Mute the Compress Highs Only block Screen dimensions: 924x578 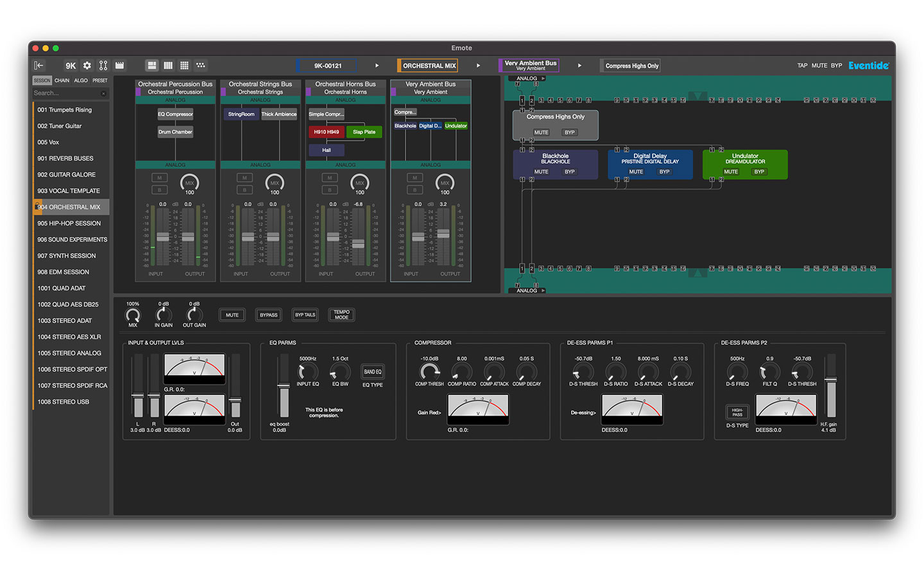(x=542, y=132)
